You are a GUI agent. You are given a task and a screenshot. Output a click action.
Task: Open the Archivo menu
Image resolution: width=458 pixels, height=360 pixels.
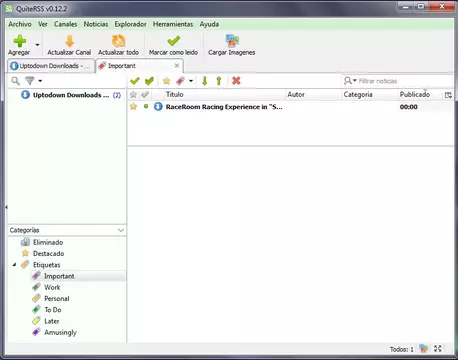click(x=20, y=24)
